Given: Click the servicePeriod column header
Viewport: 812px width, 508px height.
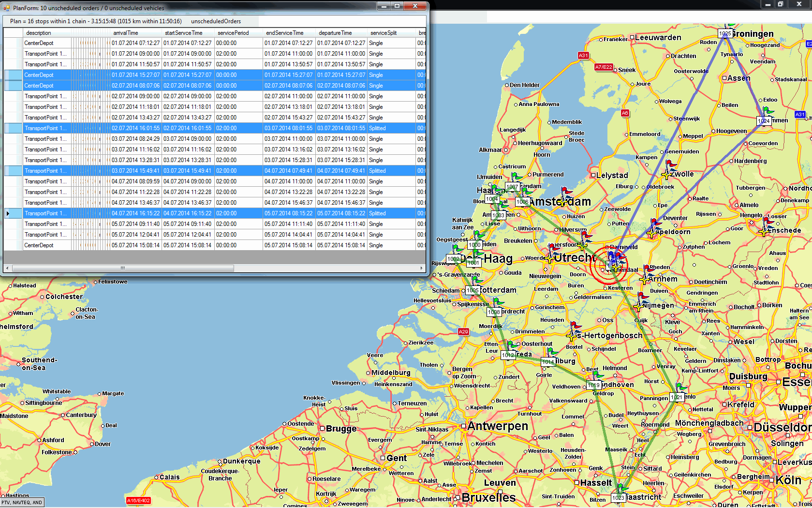Looking at the screenshot, I should 233,33.
